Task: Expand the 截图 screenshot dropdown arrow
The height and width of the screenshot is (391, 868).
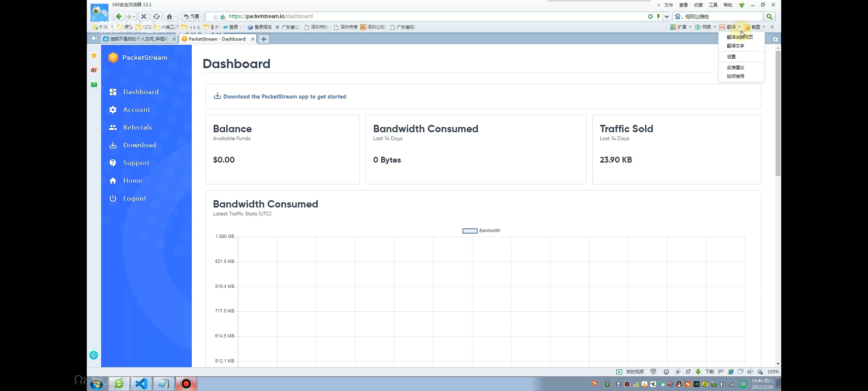Action: [x=764, y=27]
